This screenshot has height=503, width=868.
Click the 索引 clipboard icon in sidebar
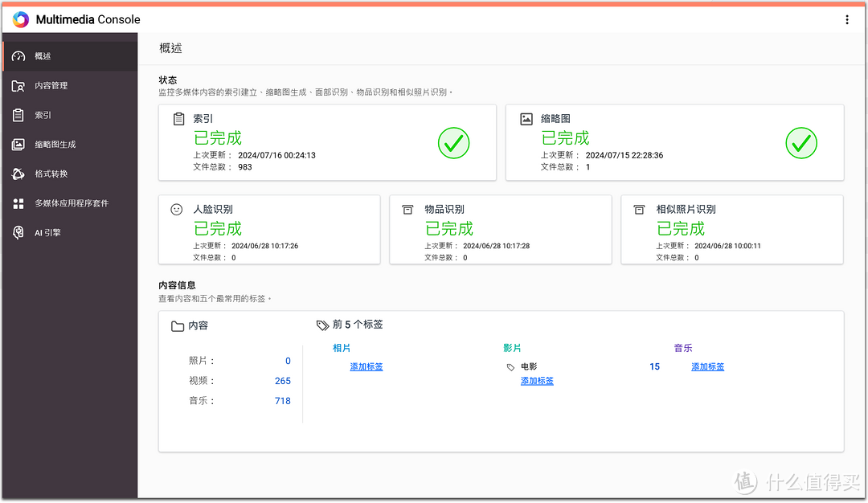(18, 115)
